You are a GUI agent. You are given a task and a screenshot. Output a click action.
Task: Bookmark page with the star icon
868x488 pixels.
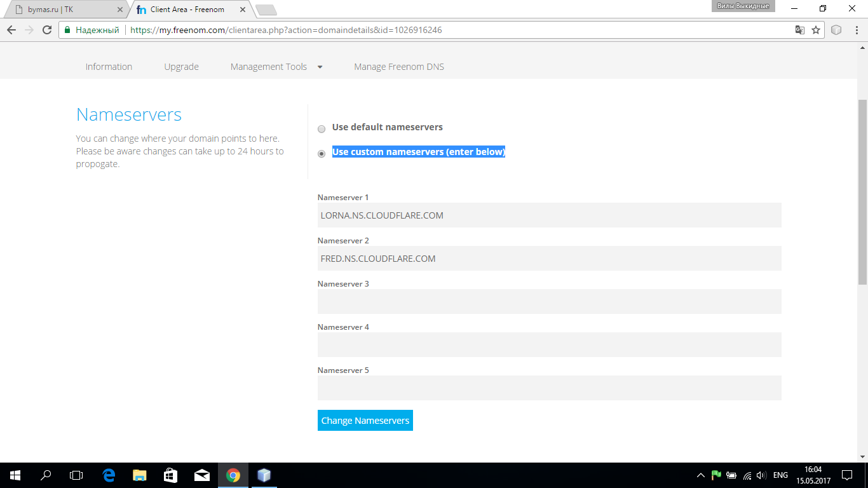pyautogui.click(x=816, y=30)
